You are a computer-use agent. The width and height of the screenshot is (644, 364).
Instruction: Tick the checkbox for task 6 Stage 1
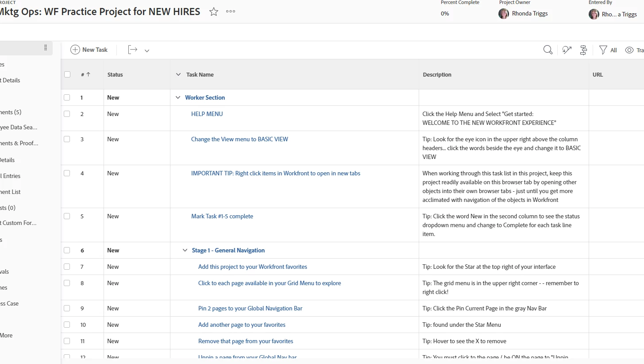tap(67, 250)
